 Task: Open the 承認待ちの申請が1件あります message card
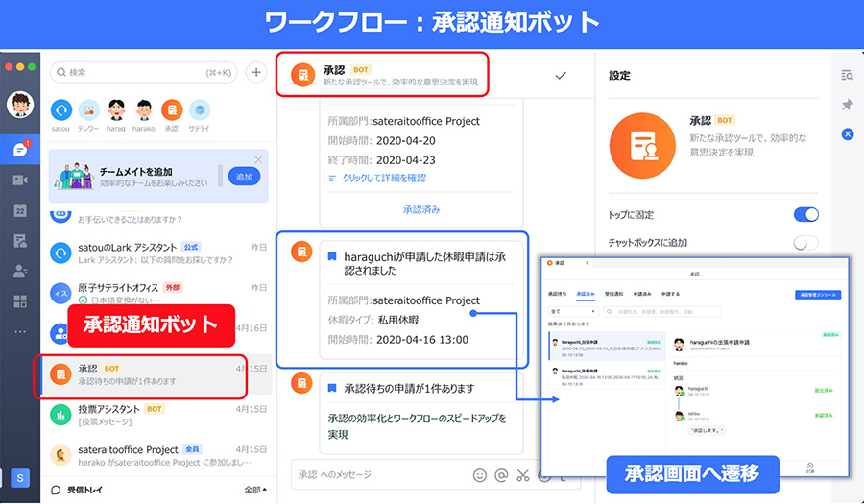421,413
